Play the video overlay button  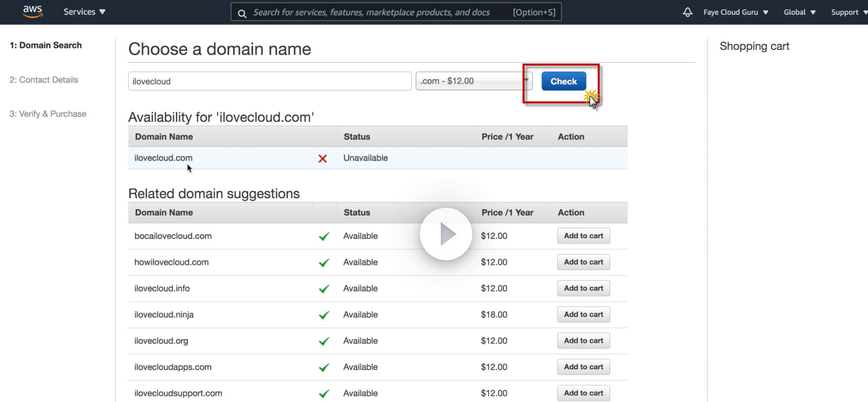(446, 234)
